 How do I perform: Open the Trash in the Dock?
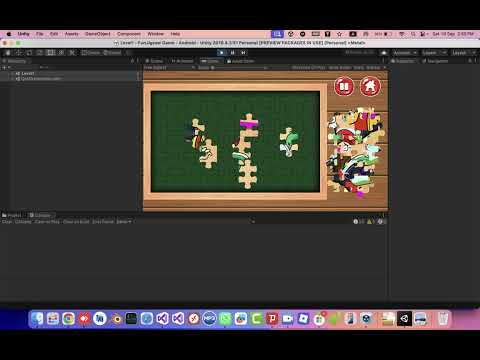[x=443, y=319]
